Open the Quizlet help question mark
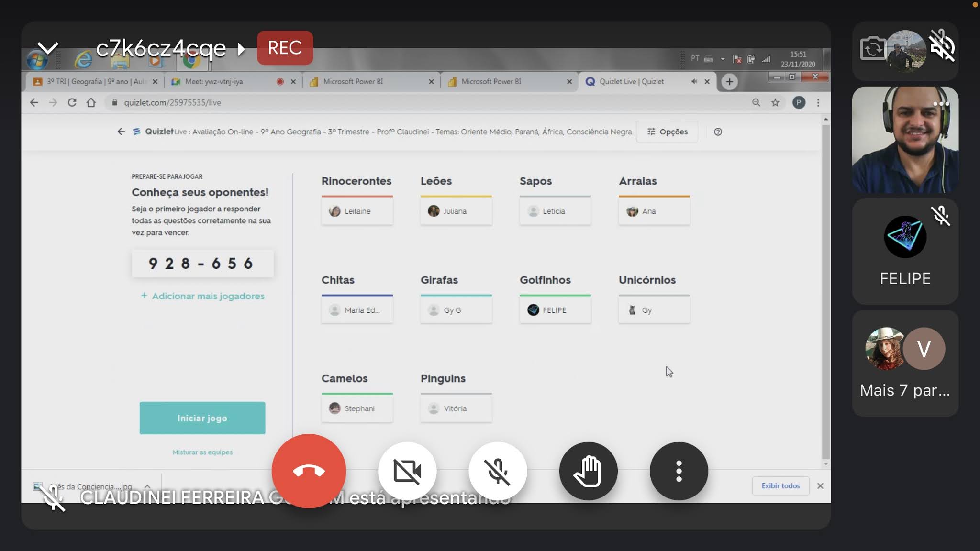Image resolution: width=980 pixels, height=551 pixels. (718, 132)
